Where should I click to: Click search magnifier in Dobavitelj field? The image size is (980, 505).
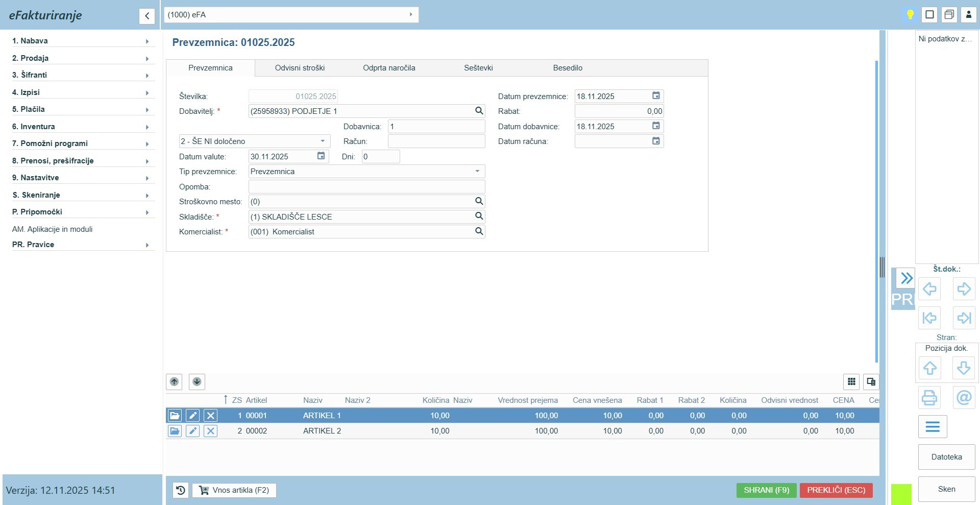(479, 111)
